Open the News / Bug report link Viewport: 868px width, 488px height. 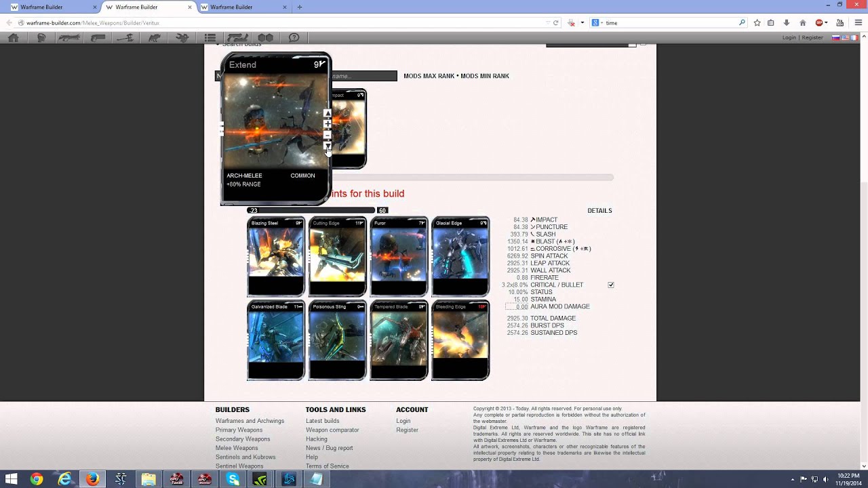329,448
